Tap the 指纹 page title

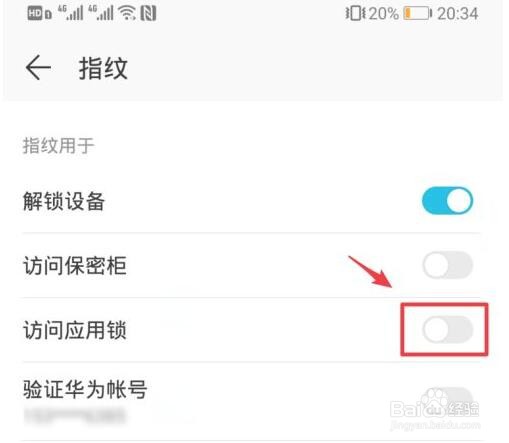pyautogui.click(x=103, y=68)
